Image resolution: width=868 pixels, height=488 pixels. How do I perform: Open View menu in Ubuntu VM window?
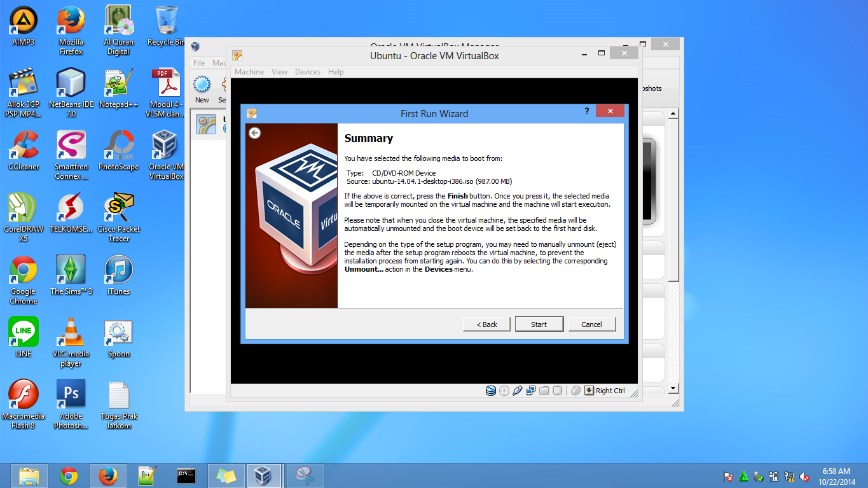click(x=280, y=72)
